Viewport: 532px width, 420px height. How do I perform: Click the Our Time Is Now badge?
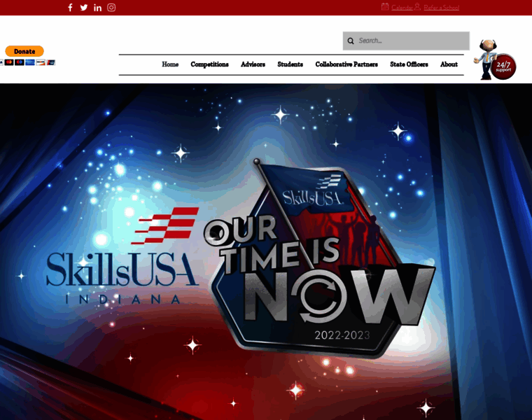click(319, 260)
